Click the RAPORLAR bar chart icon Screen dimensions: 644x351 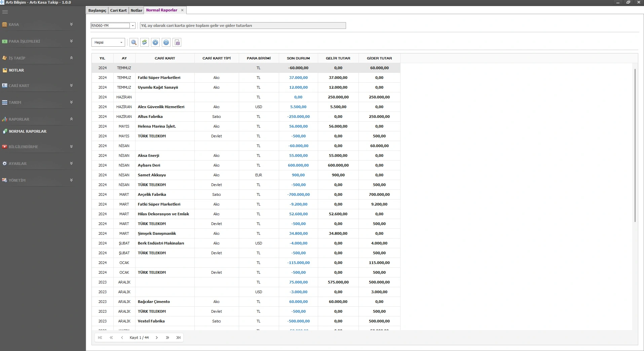(x=5, y=119)
